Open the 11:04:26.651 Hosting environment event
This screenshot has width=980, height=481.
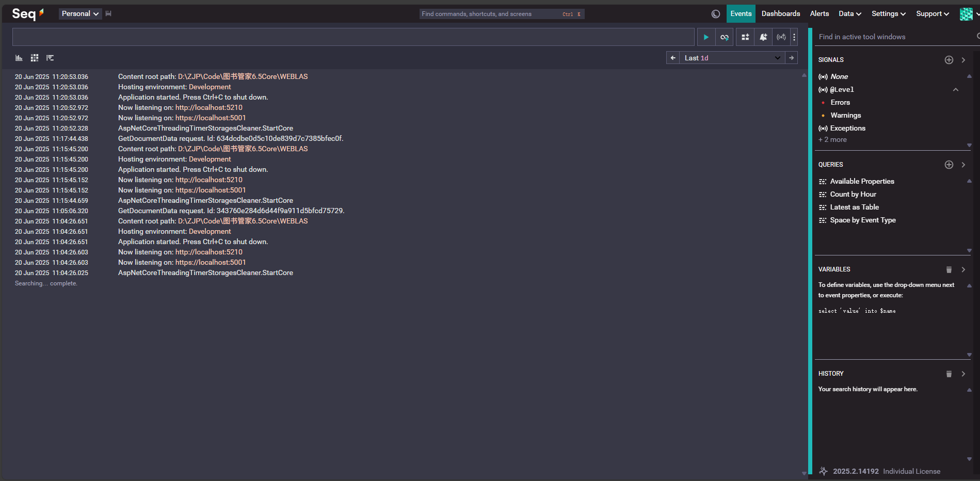click(174, 231)
